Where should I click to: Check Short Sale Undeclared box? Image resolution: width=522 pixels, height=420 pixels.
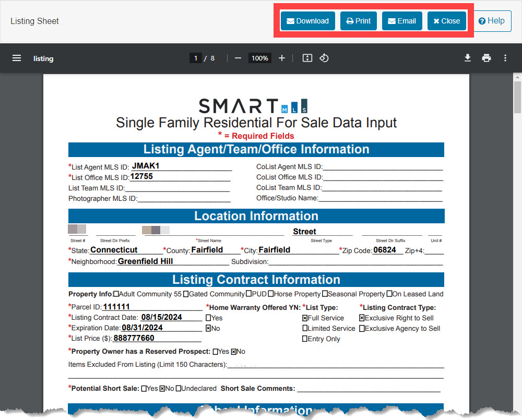coord(179,389)
